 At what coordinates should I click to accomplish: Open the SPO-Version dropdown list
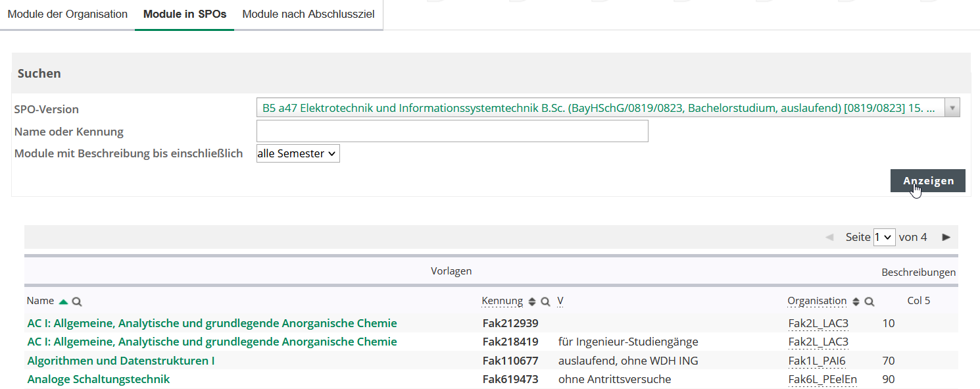tap(952, 108)
